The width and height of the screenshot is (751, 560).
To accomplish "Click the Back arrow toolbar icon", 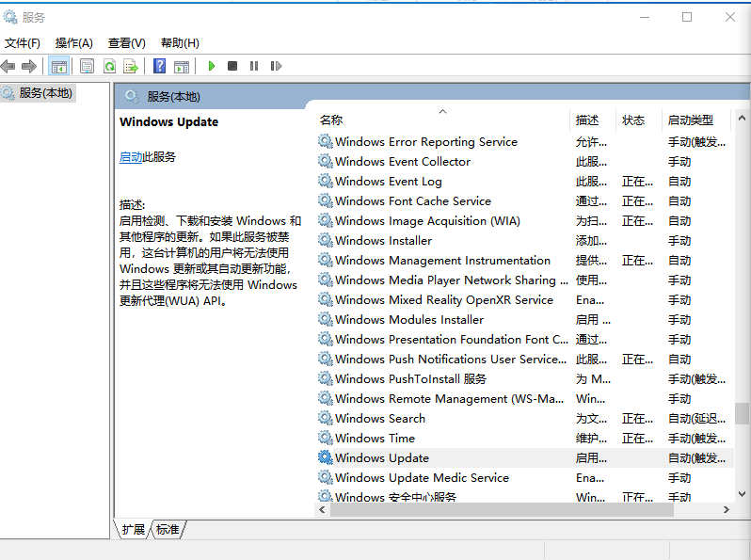I will pos(8,66).
